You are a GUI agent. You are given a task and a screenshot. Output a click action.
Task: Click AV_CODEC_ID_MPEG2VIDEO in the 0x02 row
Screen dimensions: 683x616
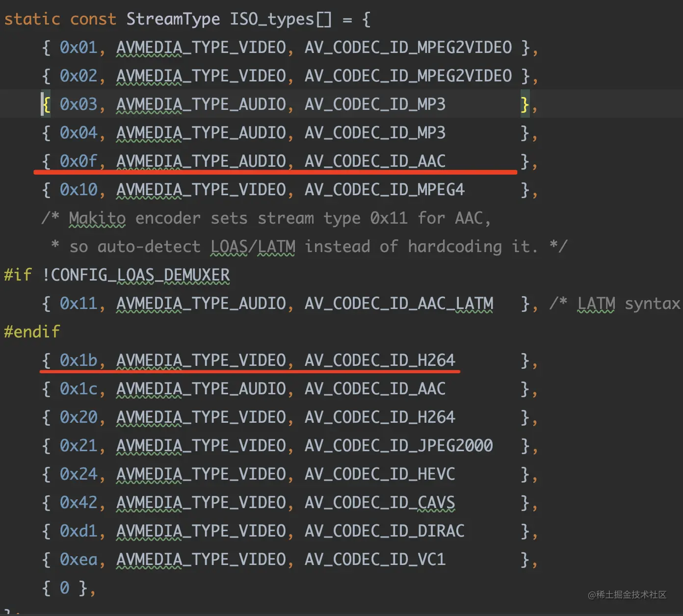coord(408,76)
